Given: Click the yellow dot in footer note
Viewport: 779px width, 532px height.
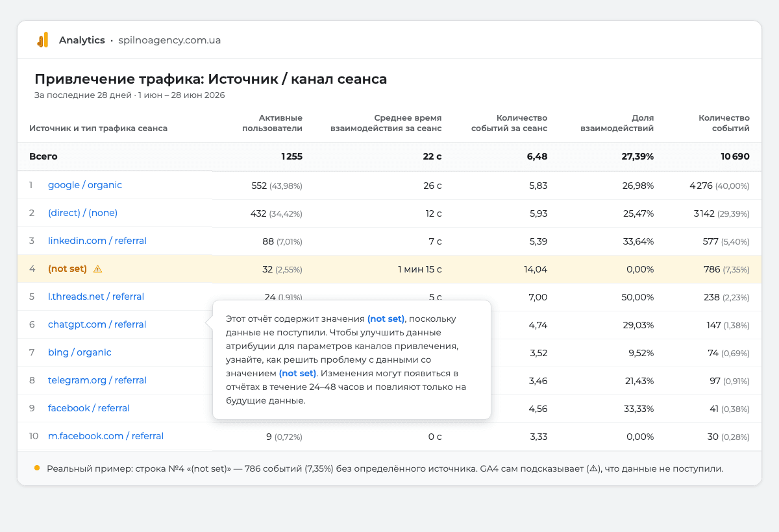Looking at the screenshot, I should [36, 468].
